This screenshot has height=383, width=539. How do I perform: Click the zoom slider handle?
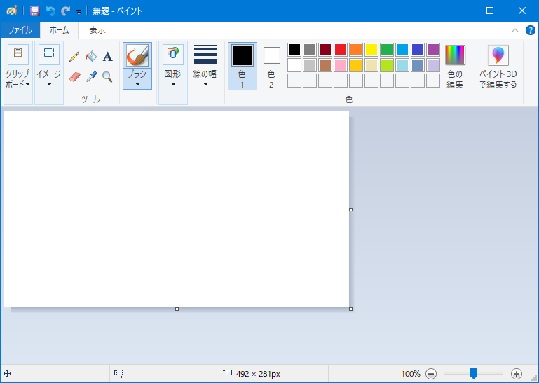pos(473,373)
